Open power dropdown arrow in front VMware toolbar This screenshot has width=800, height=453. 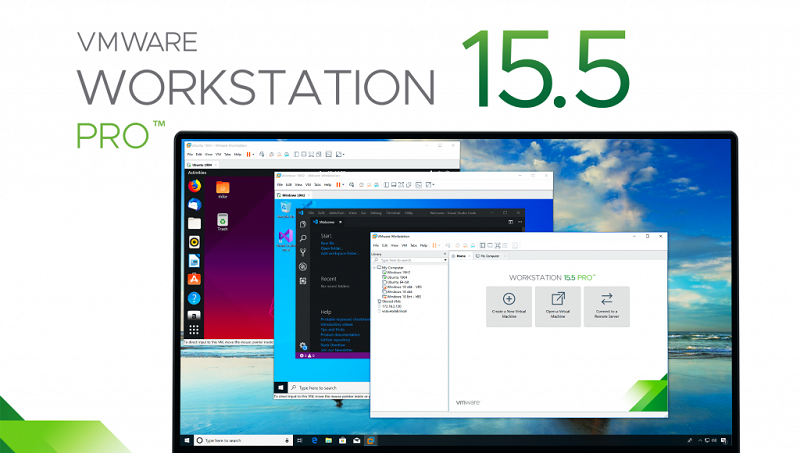[439, 245]
